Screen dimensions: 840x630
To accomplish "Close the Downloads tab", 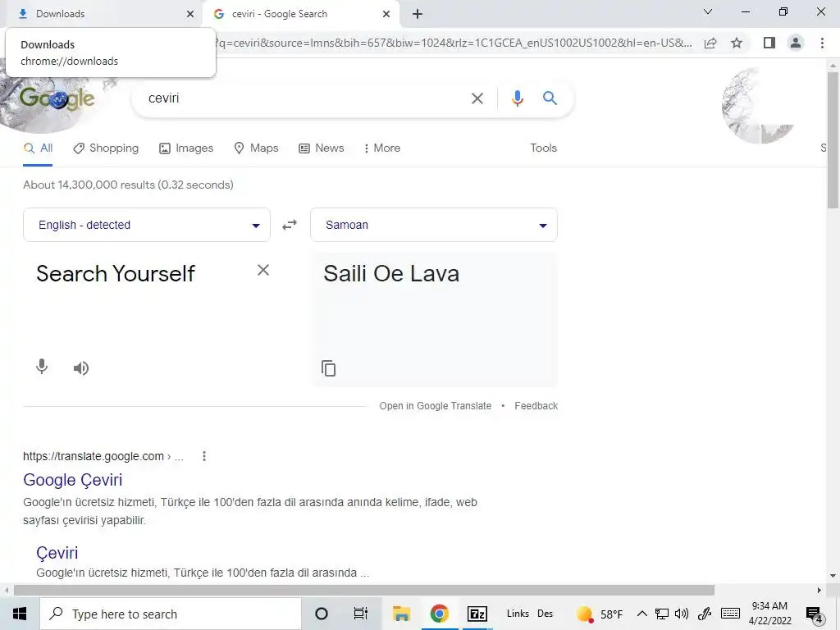I will 190,14.
